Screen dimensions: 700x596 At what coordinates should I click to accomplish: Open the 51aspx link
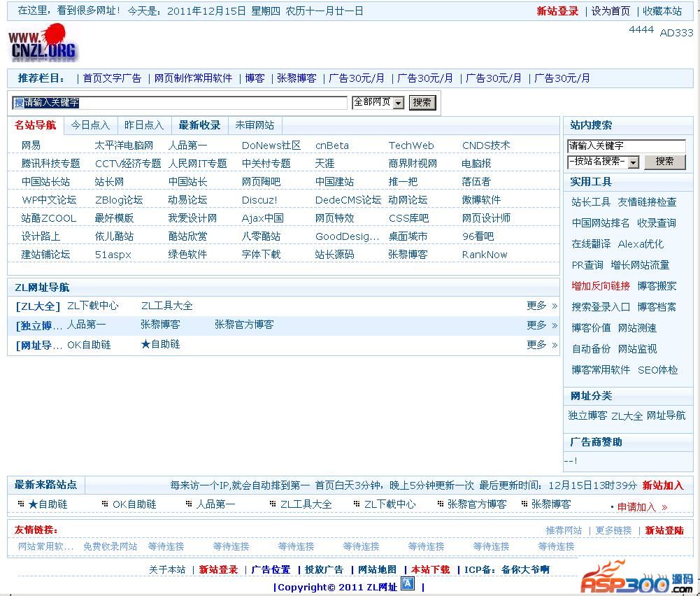[113, 255]
